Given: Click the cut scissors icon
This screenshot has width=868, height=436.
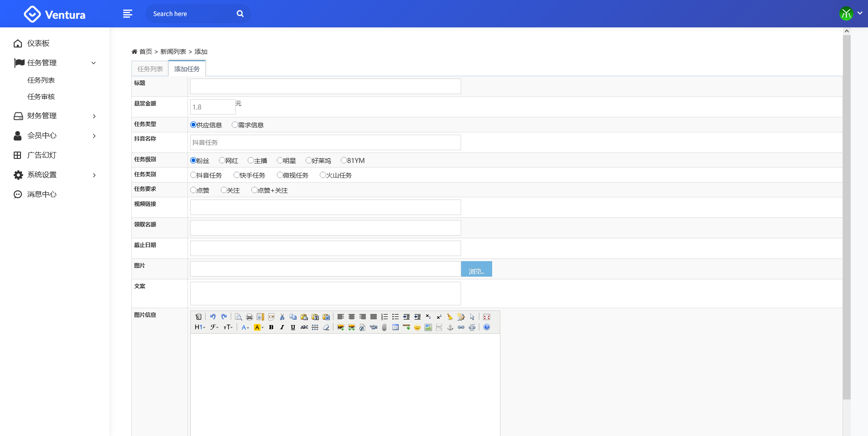Looking at the screenshot, I should tap(282, 317).
